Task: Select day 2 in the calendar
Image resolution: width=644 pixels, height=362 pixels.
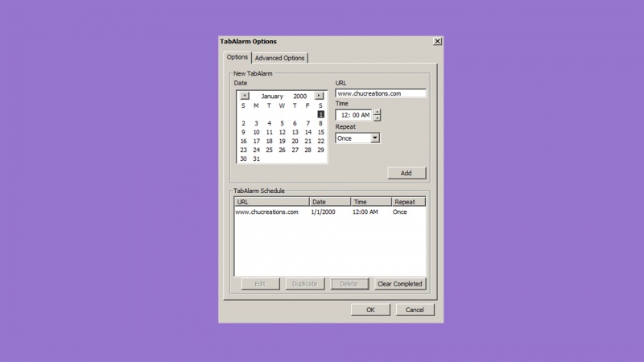Action: [244, 123]
